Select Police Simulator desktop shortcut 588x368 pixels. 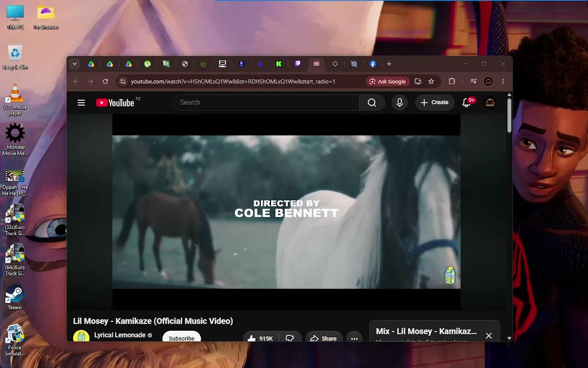15,340
